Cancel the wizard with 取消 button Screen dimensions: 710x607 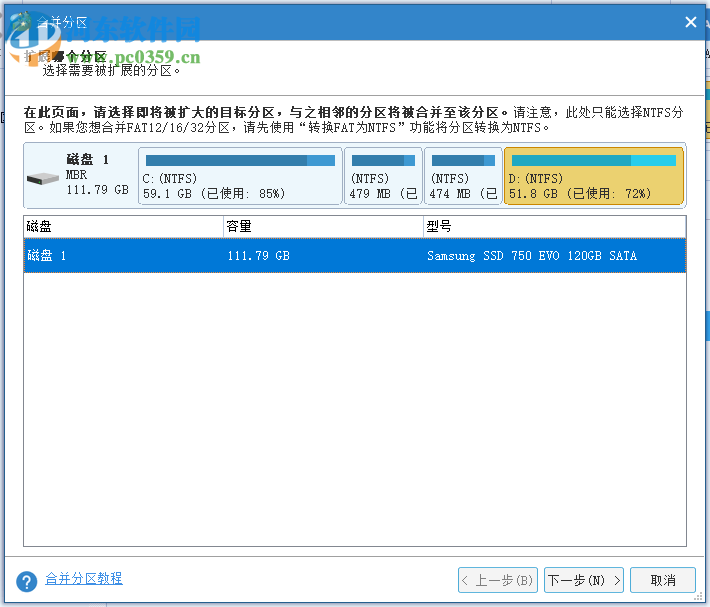click(663, 580)
